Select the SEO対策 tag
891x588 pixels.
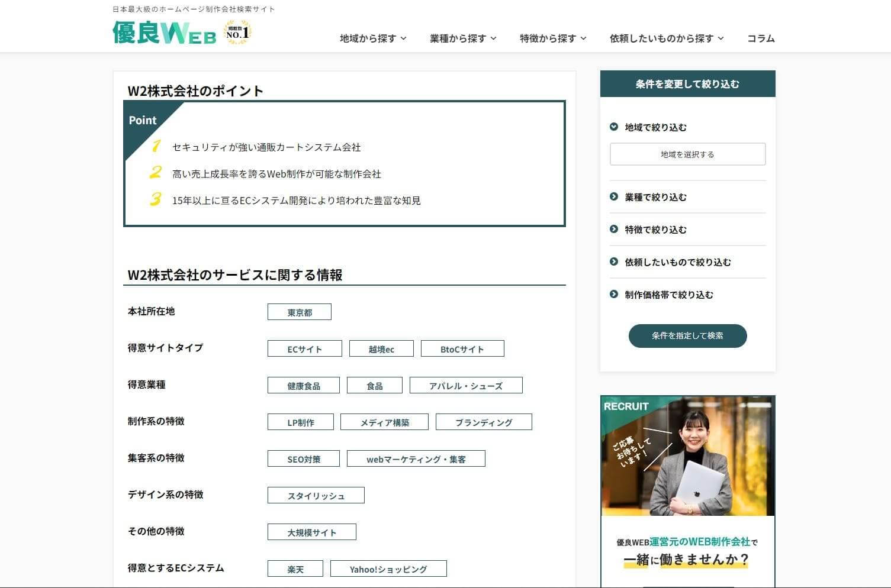pyautogui.click(x=304, y=458)
